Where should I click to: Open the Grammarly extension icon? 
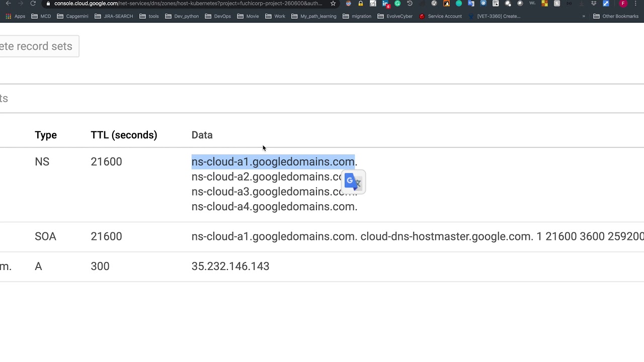tap(397, 4)
